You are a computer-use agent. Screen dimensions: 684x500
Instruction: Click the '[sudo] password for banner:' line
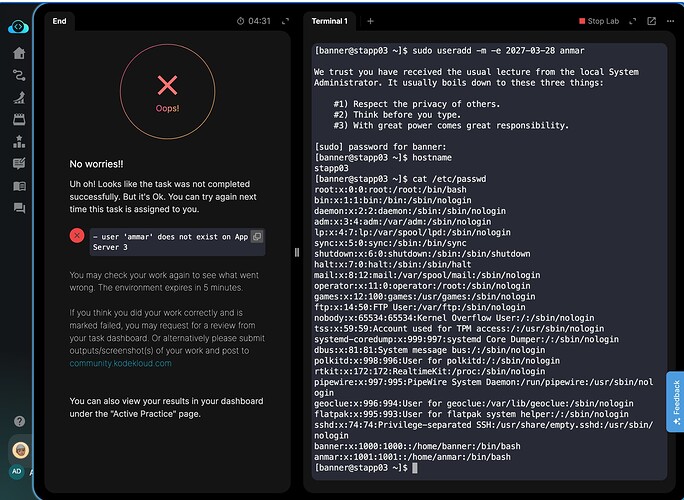(x=380, y=147)
